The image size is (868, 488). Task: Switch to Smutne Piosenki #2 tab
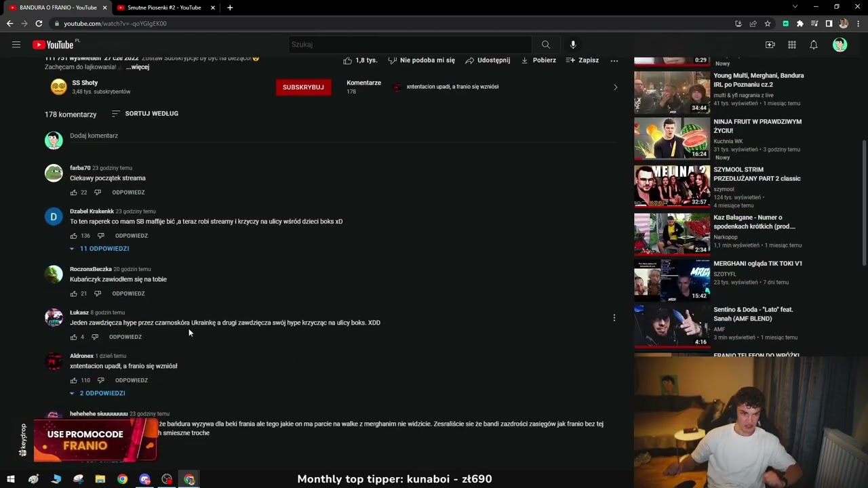(x=163, y=7)
